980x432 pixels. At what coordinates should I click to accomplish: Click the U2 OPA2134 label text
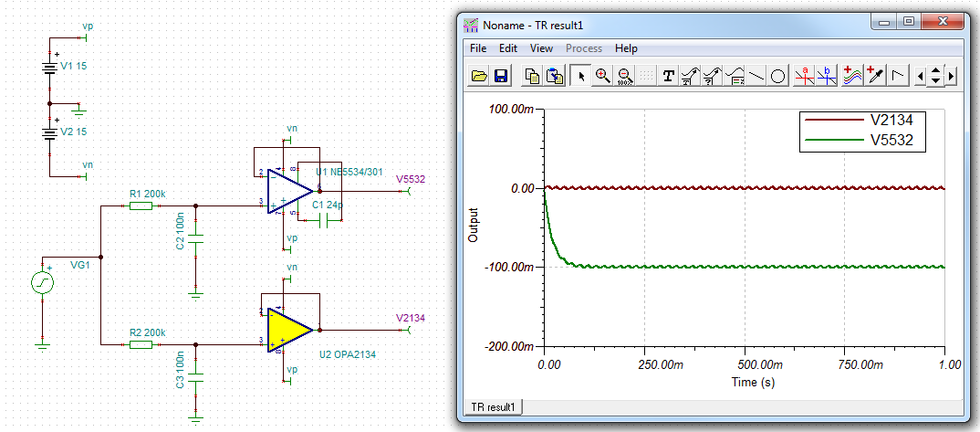(348, 354)
